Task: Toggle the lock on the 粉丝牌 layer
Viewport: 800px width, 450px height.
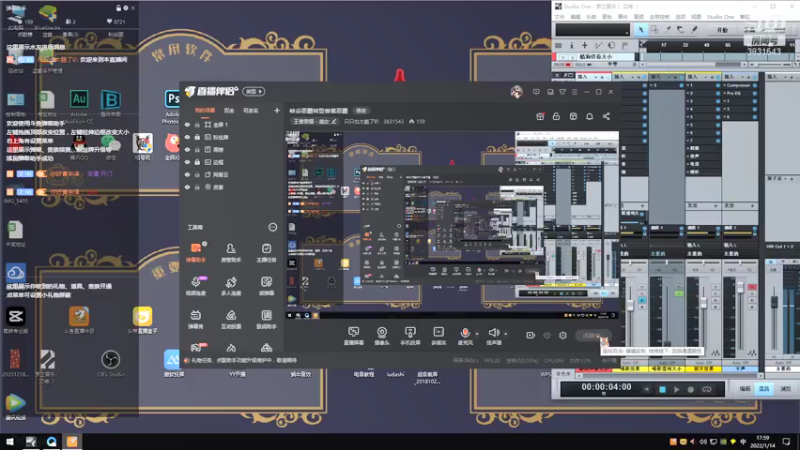Action: coord(197,137)
